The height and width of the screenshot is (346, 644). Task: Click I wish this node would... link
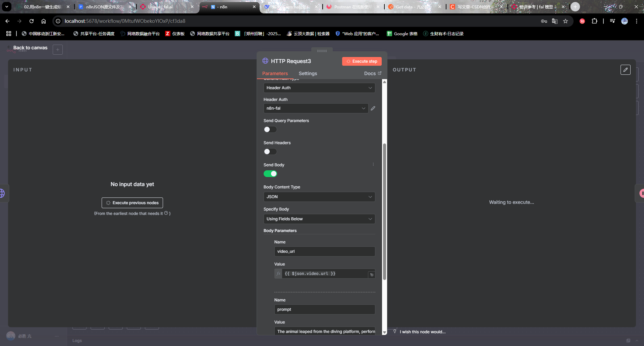(423, 332)
